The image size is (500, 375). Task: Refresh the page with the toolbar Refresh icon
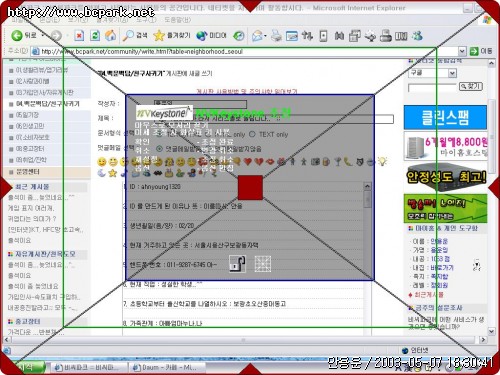pyautogui.click(x=95, y=35)
